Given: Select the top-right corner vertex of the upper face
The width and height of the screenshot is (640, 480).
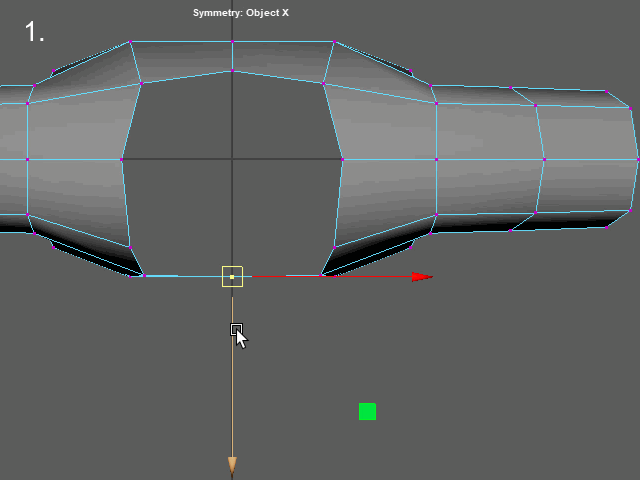Looking at the screenshot, I should pyautogui.click(x=334, y=43).
